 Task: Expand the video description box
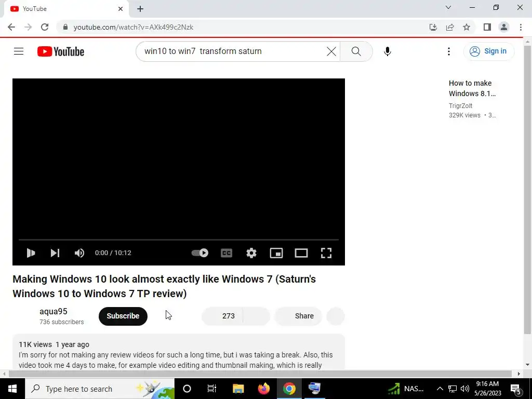coord(179,352)
